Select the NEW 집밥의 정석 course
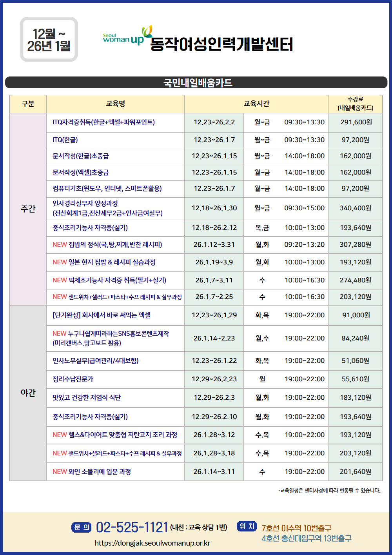This screenshot has height=555, width=392. (107, 245)
